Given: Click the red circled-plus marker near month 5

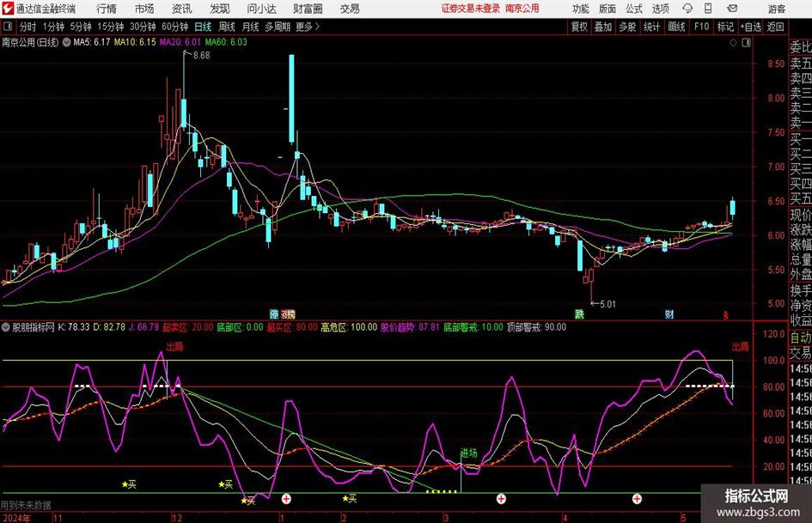Looking at the screenshot, I should click(x=637, y=499).
